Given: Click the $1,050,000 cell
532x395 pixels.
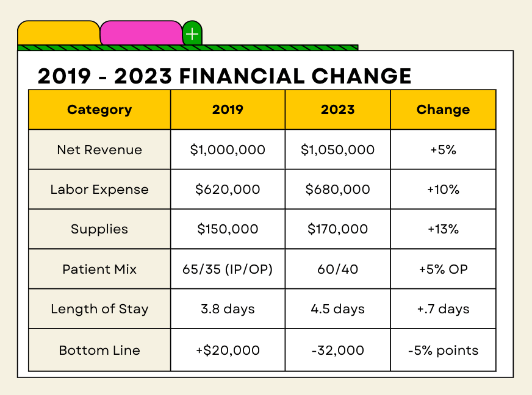Looking at the screenshot, I should (x=338, y=149).
